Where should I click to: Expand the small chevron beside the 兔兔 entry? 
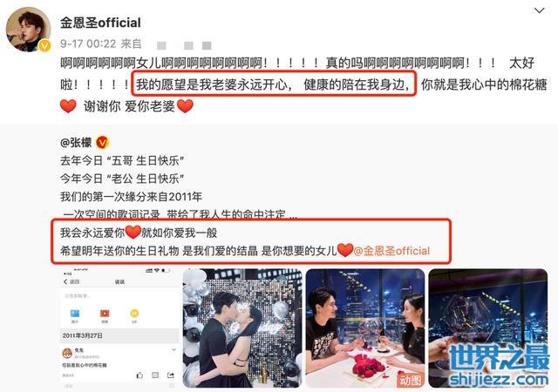[x=174, y=350]
